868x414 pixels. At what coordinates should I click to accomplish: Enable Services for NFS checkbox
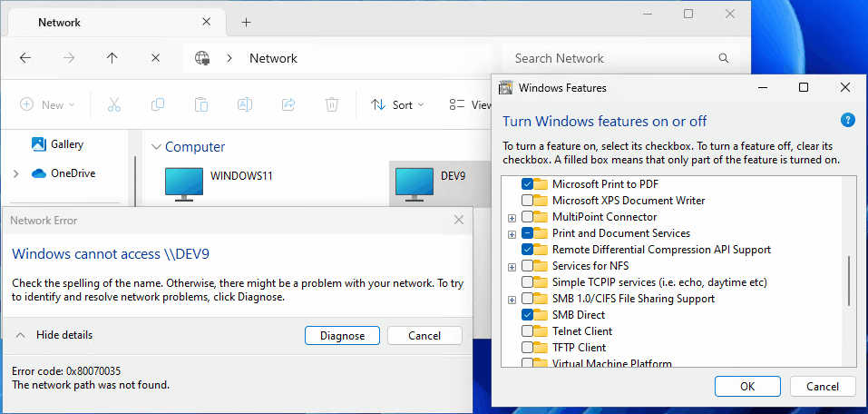click(x=527, y=266)
